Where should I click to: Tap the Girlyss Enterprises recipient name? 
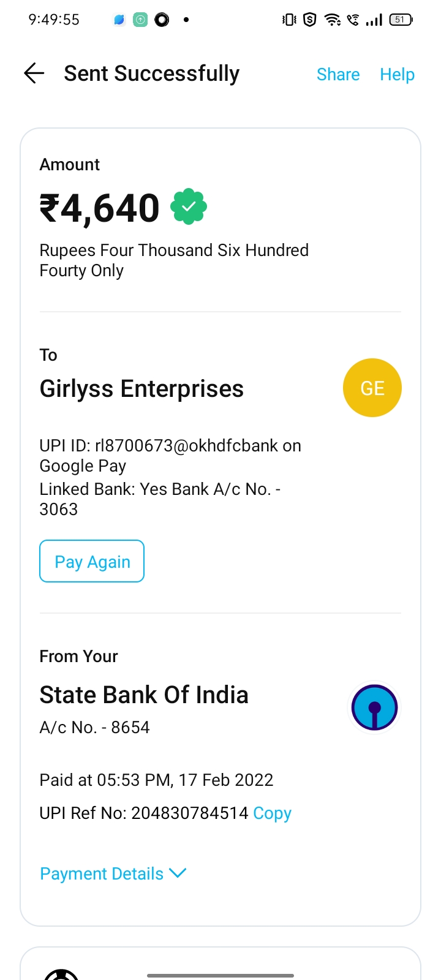tap(141, 389)
